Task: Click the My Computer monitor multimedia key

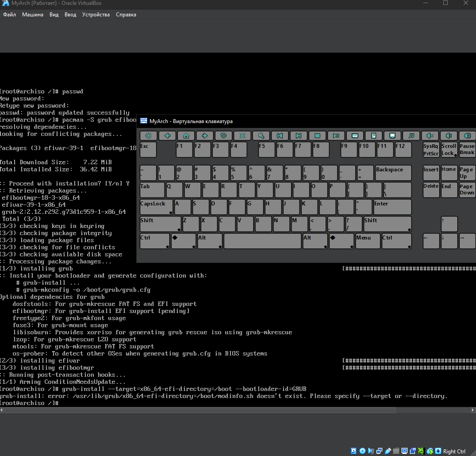Action: [x=392, y=135]
